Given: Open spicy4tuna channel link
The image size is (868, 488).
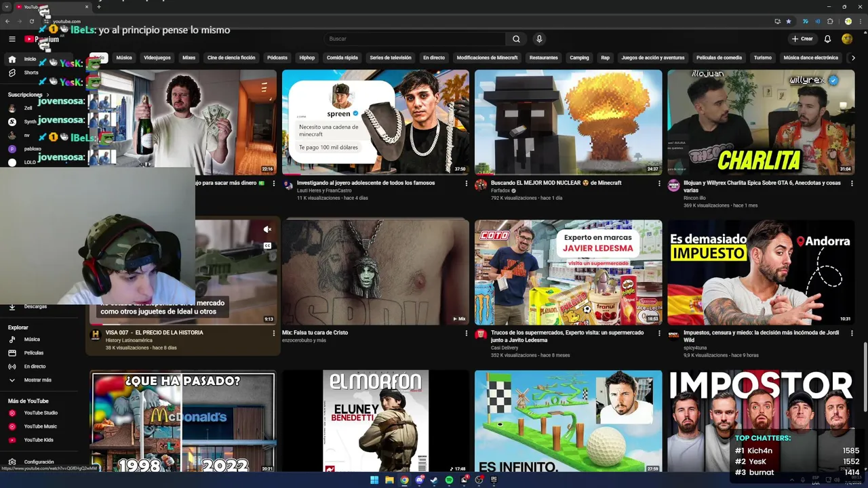Looking at the screenshot, I should pos(696,348).
